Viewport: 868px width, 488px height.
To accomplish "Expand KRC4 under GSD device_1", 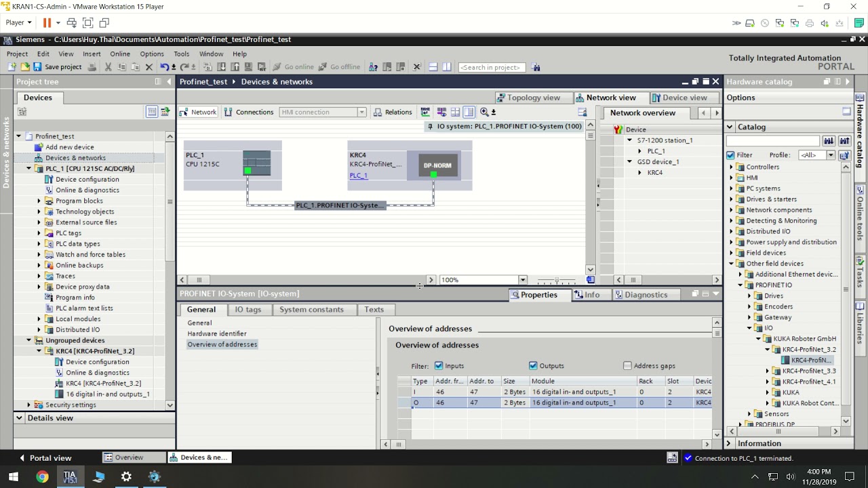I will pyautogui.click(x=639, y=173).
